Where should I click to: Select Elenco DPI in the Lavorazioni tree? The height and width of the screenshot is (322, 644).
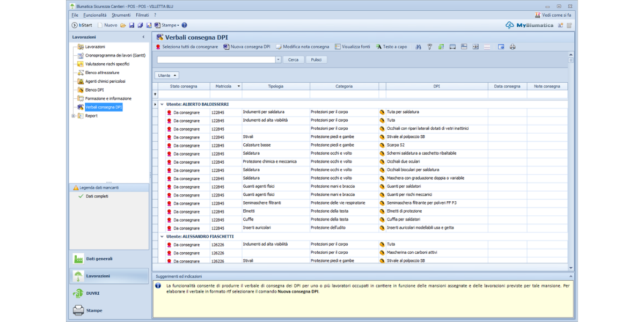[94, 90]
